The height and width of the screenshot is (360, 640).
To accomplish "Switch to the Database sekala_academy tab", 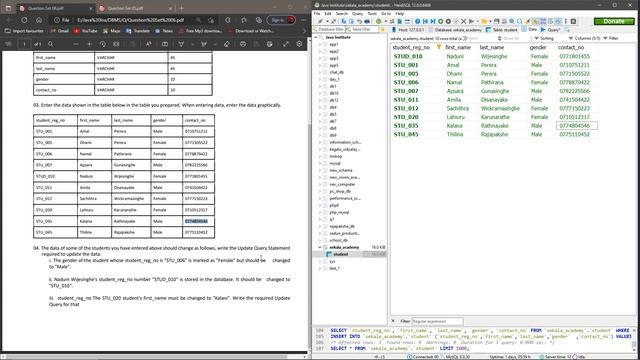I will pyautogui.click(x=455, y=30).
